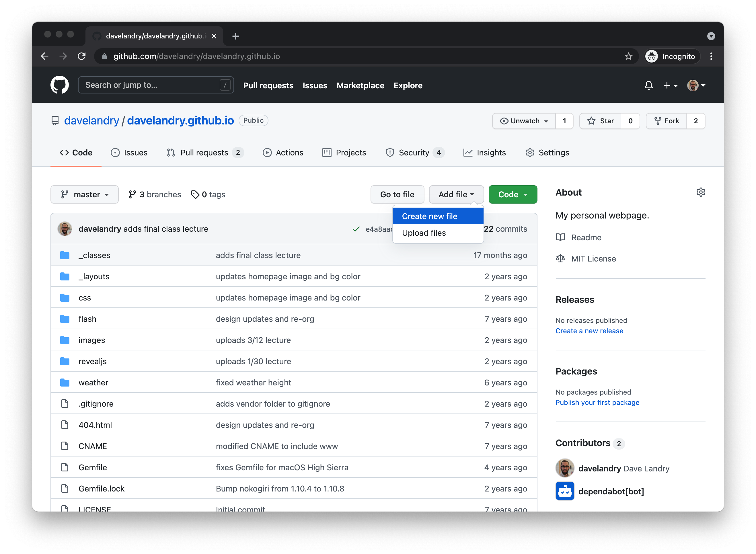Switch to the Settings tab
756x554 pixels.
[547, 153]
